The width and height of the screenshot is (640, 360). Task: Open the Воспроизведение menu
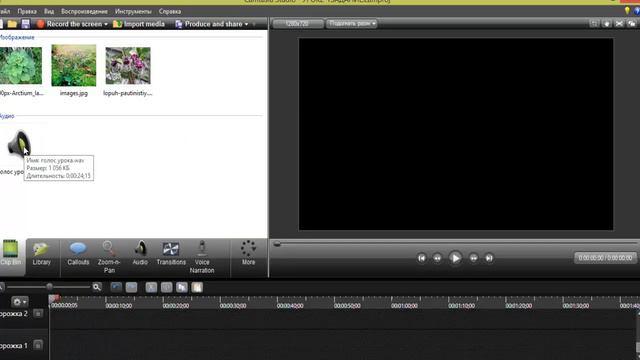[x=84, y=11]
